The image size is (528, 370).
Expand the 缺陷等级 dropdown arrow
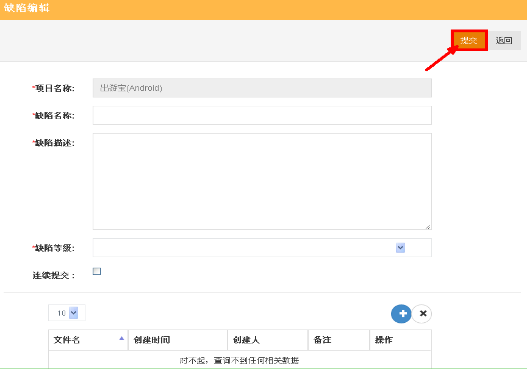pos(400,248)
